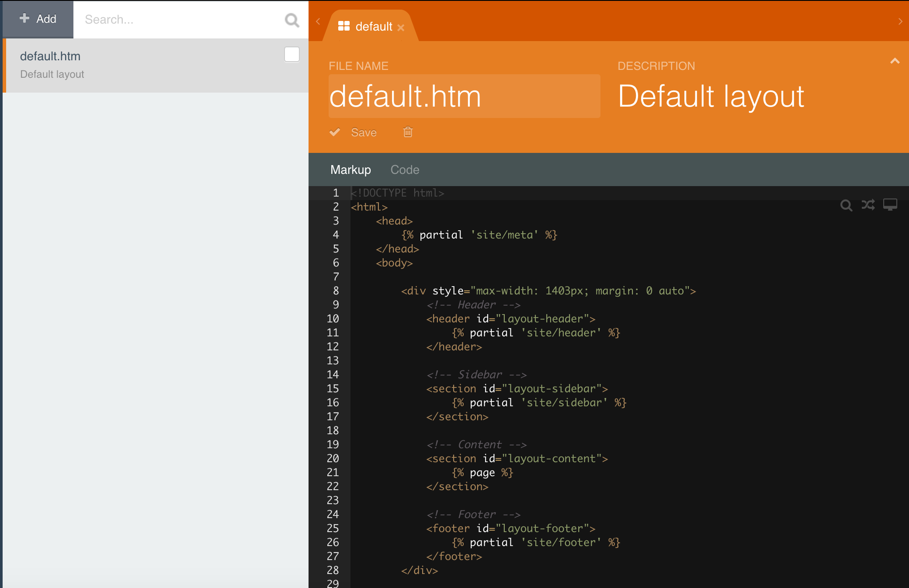
Task: Select the Markup tab
Action: coord(350,169)
